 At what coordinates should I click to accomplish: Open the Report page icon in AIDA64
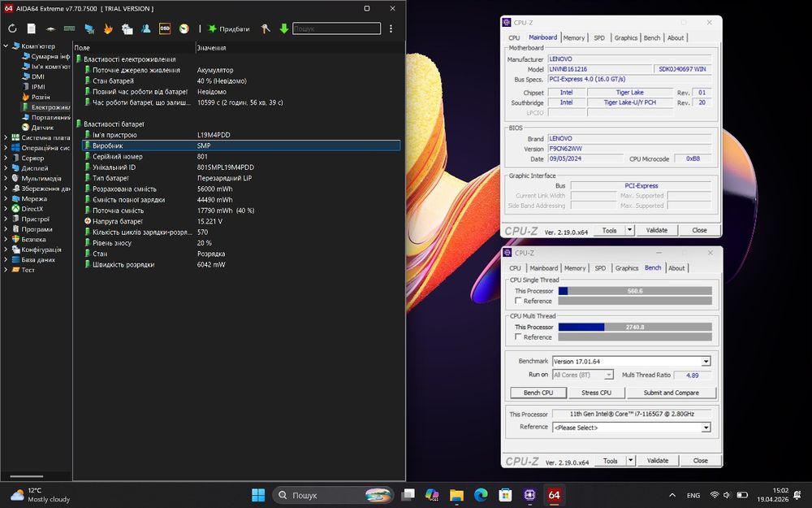point(32,29)
